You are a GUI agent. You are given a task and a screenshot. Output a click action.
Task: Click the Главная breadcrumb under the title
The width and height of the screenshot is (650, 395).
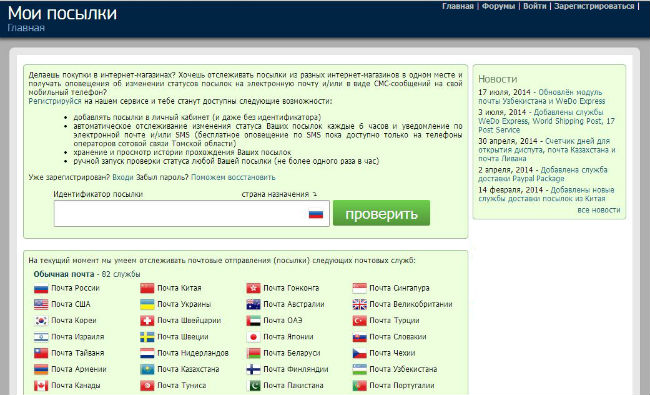(x=26, y=28)
